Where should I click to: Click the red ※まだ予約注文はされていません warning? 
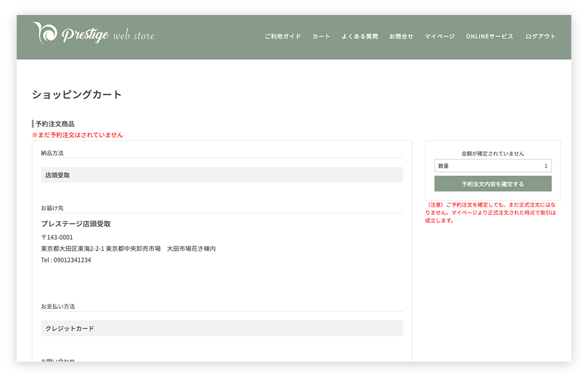pos(78,135)
